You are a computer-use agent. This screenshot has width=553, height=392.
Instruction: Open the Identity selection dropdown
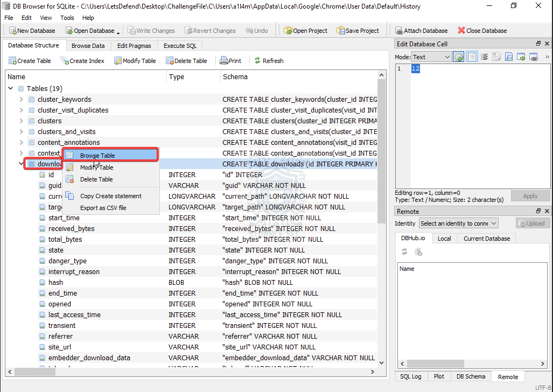[x=458, y=223]
